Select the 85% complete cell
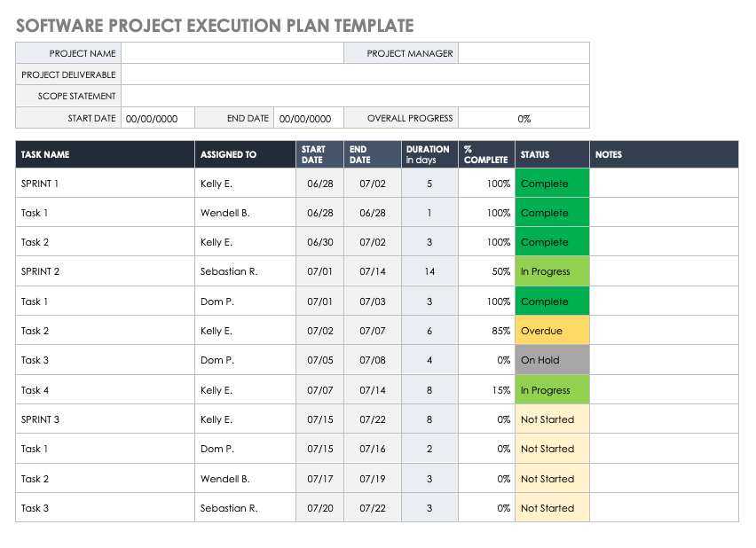 tap(486, 331)
